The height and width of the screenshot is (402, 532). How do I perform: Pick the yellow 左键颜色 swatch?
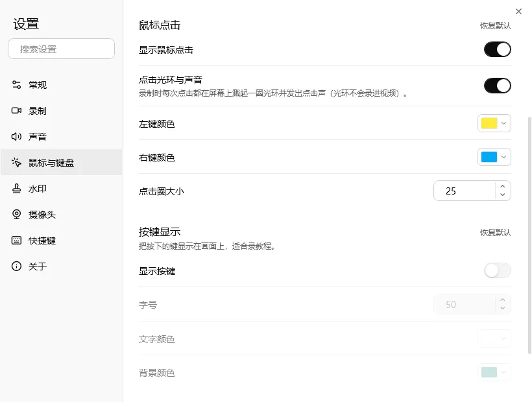tap(489, 123)
